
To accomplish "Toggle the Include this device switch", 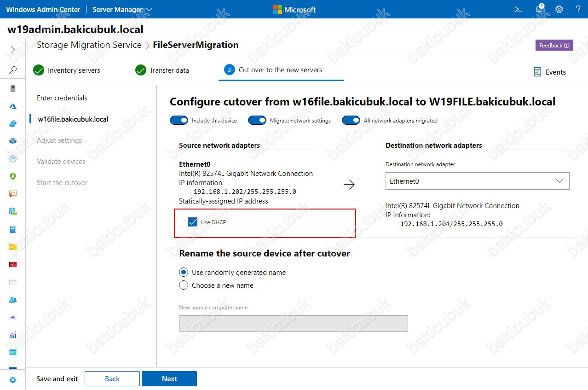I will [179, 120].
